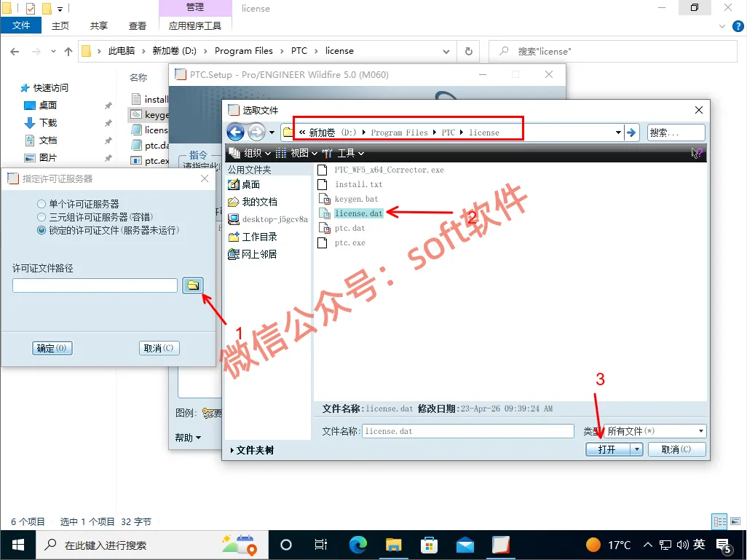The image size is (747, 560).
Task: Click the back arrow in the 选取文件 dialog
Action: coord(236,132)
